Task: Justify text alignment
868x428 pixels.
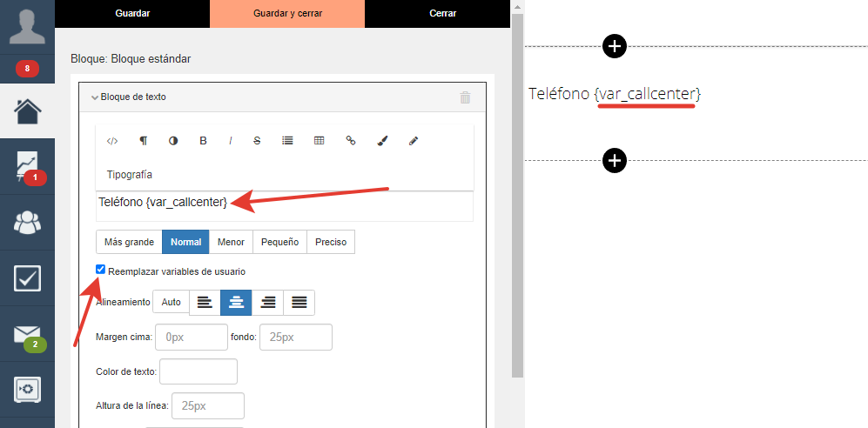Action: coord(299,303)
